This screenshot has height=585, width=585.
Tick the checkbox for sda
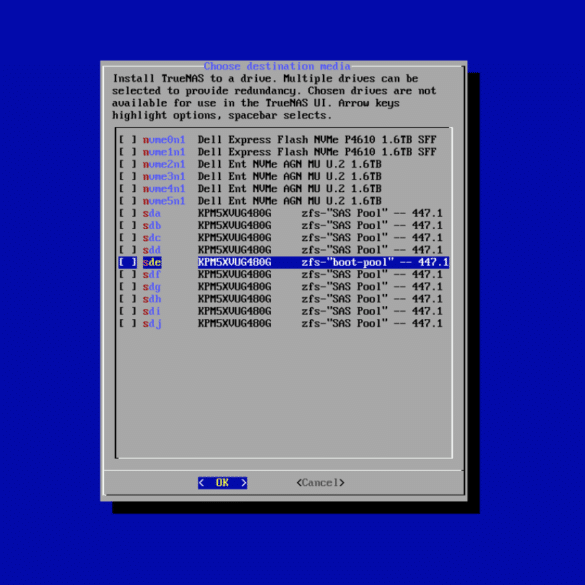click(128, 213)
